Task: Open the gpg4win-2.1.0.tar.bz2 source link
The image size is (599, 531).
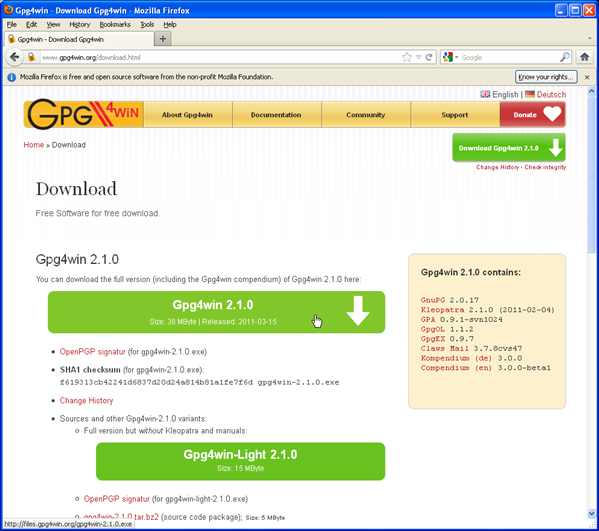Action: pyautogui.click(x=121, y=516)
